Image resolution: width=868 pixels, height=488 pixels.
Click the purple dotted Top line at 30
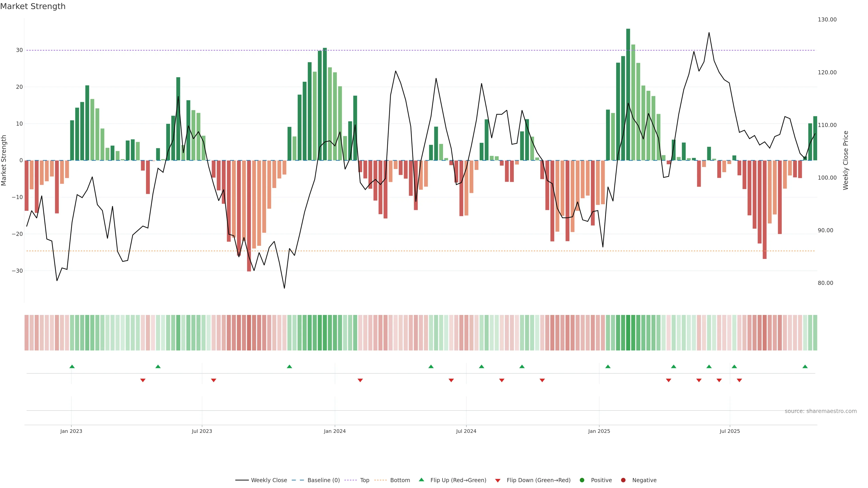click(404, 50)
